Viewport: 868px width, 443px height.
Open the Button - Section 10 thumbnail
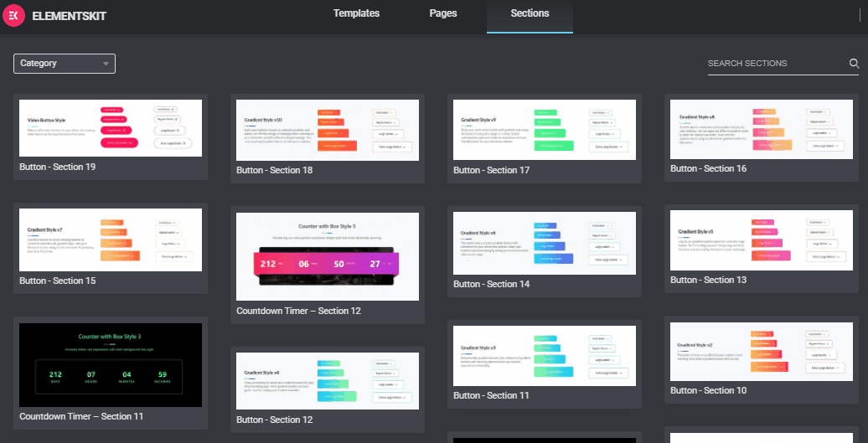(762, 352)
